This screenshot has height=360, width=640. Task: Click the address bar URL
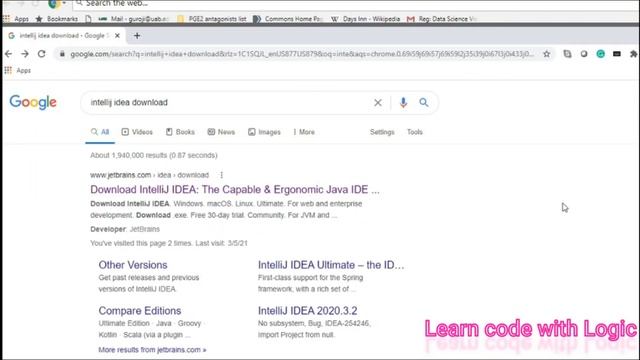pyautogui.click(x=302, y=54)
